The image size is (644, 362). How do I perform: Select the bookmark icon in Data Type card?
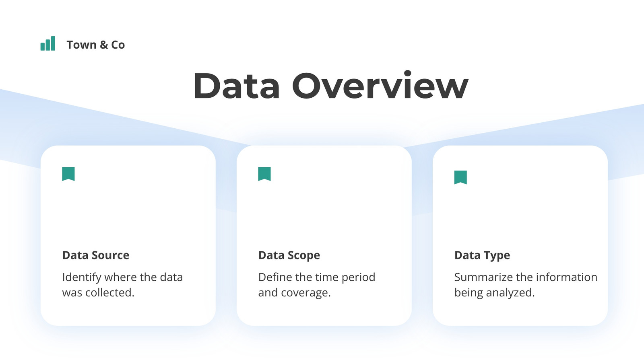coord(460,177)
